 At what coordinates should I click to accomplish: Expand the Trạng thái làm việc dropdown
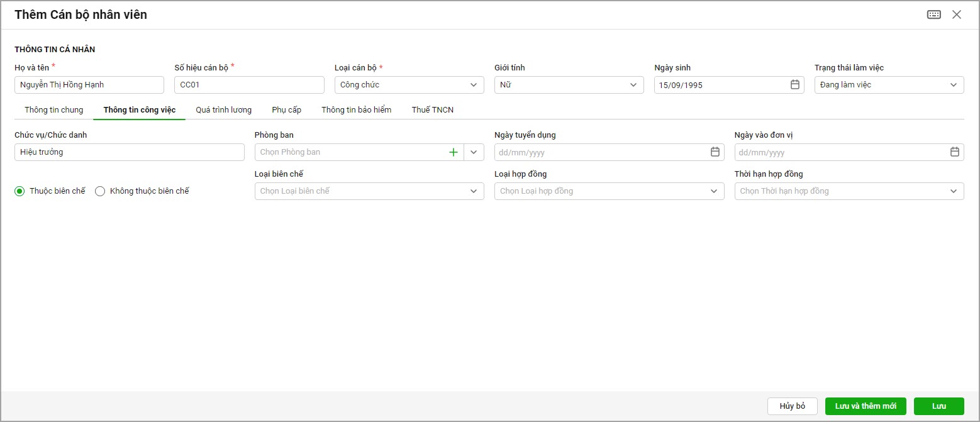(x=954, y=85)
